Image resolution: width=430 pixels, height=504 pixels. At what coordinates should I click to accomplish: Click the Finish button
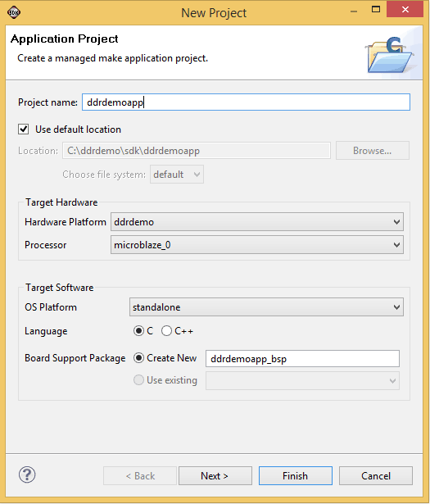[x=296, y=475]
